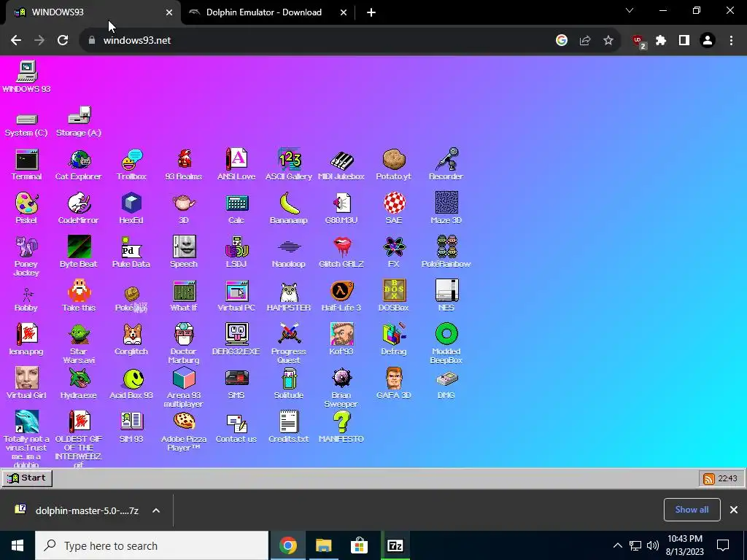Open the tab search dropdown arrow
The height and width of the screenshot is (560, 747).
point(630,10)
